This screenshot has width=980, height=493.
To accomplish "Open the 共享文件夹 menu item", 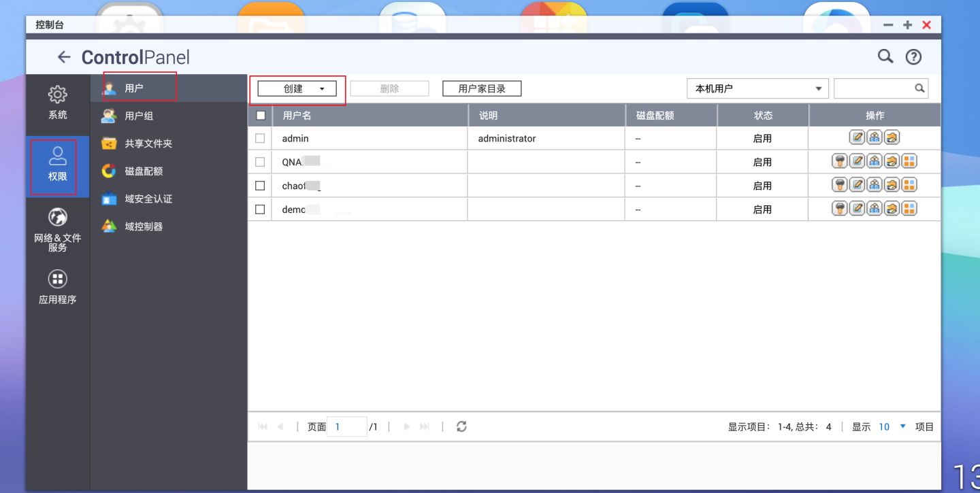I will 168,143.
